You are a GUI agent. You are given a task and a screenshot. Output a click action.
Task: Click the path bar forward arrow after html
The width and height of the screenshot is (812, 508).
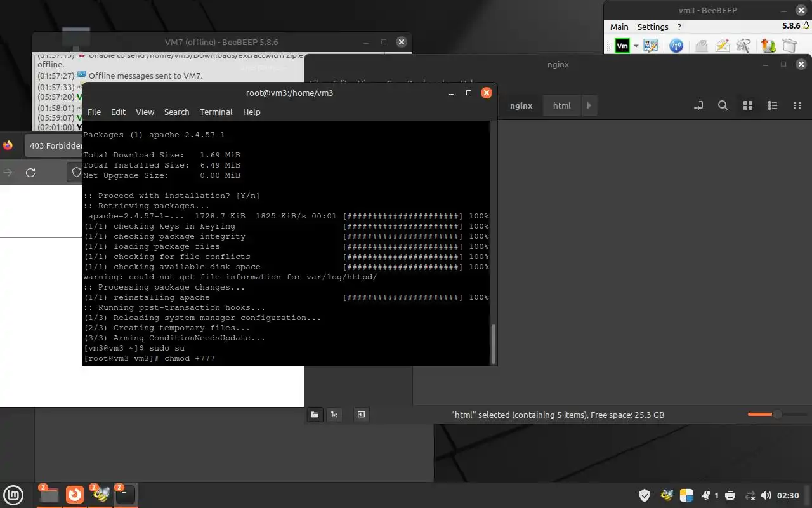point(589,105)
